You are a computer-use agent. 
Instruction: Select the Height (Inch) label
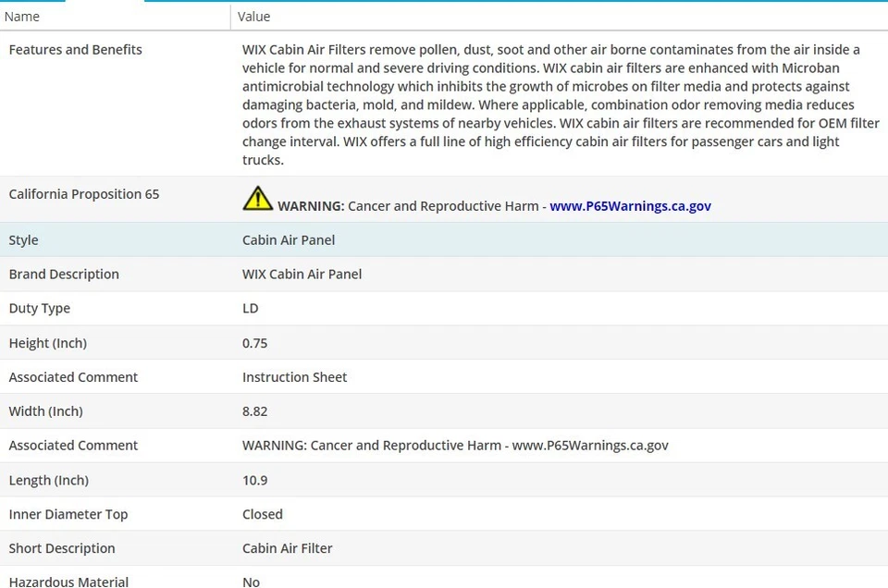48,343
